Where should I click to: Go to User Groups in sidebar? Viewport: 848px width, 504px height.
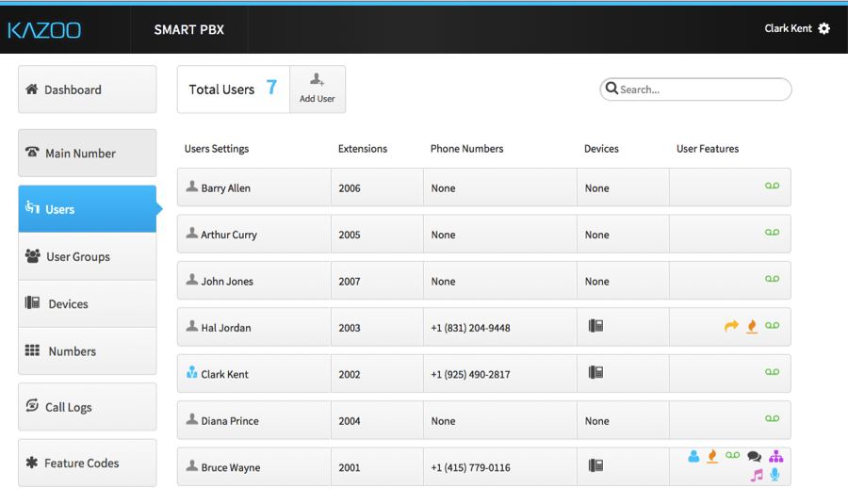click(87, 256)
